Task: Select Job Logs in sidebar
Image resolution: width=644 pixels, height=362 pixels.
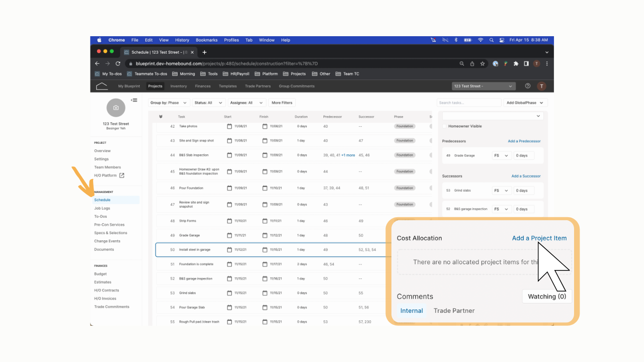Action: [x=102, y=208]
